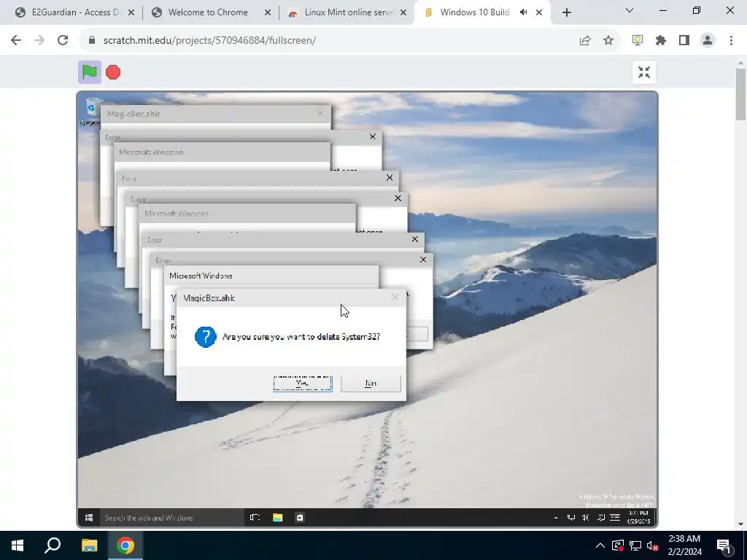The height and width of the screenshot is (560, 747).
Task: Click the muted volume icon in host tray
Action: pyautogui.click(x=653, y=545)
